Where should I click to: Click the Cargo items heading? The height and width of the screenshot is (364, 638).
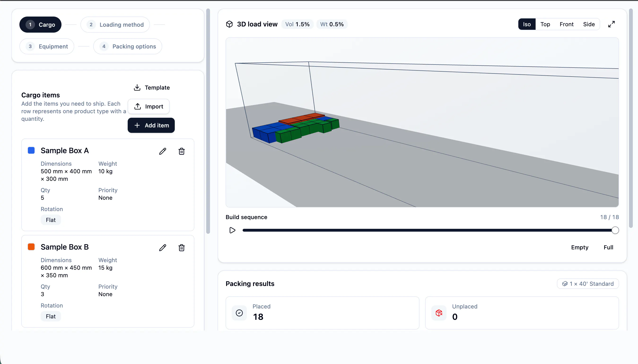40,95
